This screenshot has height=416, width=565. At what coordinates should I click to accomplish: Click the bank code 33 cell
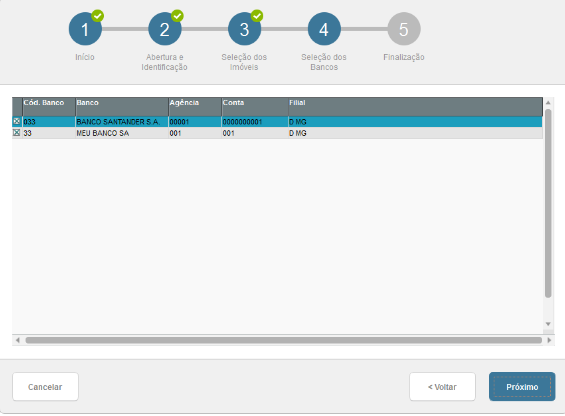point(49,133)
